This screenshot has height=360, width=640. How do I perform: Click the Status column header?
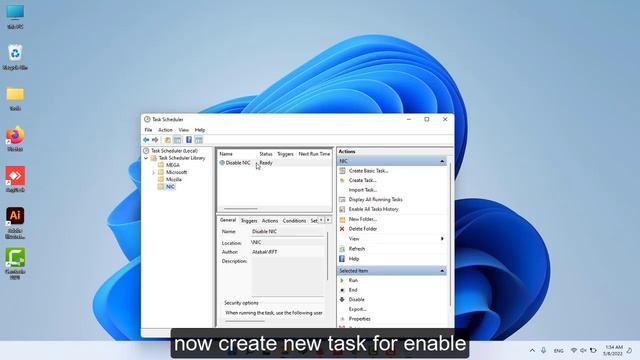266,154
